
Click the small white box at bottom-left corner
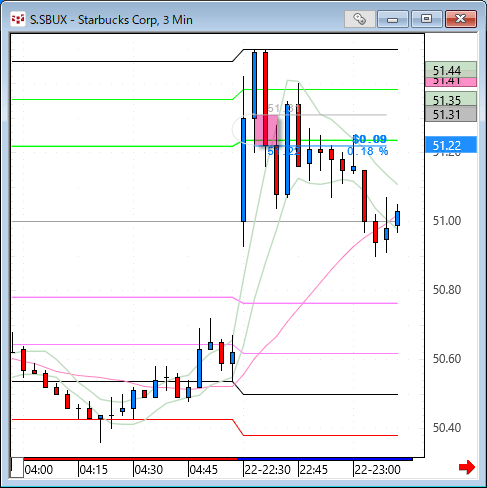pos(17,468)
